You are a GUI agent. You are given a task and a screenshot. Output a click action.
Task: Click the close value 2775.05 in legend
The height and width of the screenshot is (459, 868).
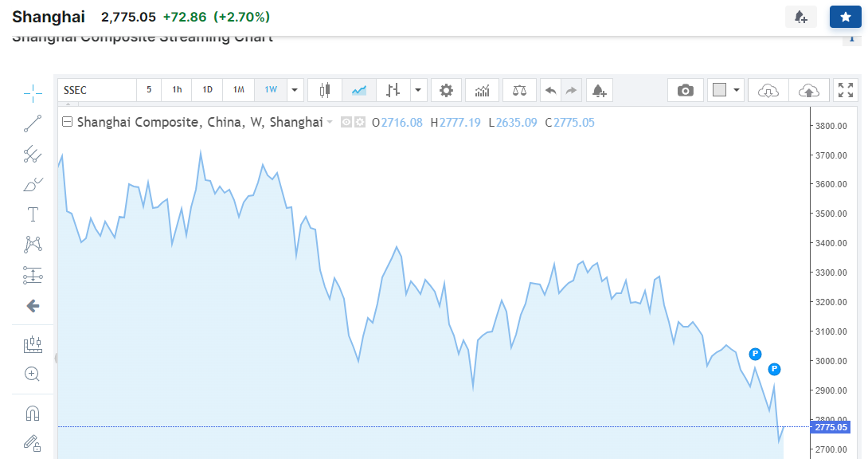coord(574,123)
